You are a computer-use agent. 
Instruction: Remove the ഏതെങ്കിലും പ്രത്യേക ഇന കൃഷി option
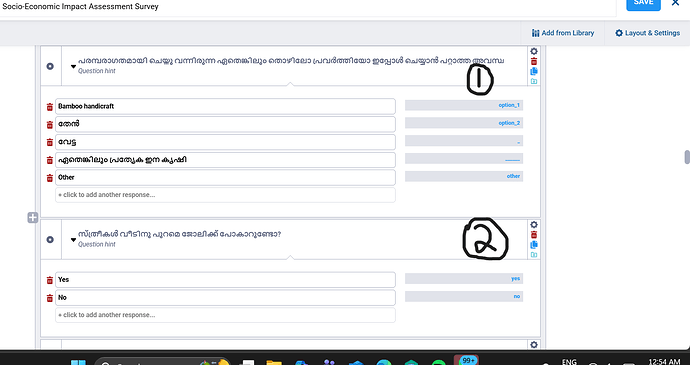click(x=50, y=160)
